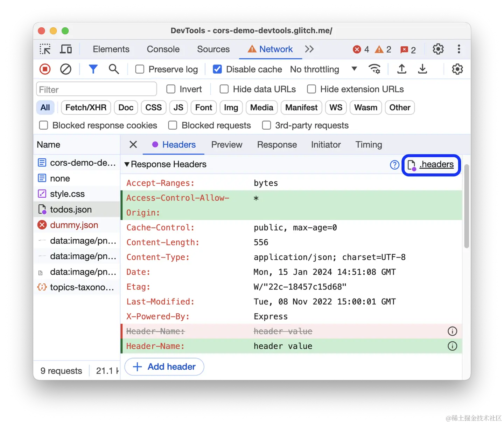The height and width of the screenshot is (424, 504).
Task: Uncheck the Disable cache checkbox
Action: tap(217, 69)
